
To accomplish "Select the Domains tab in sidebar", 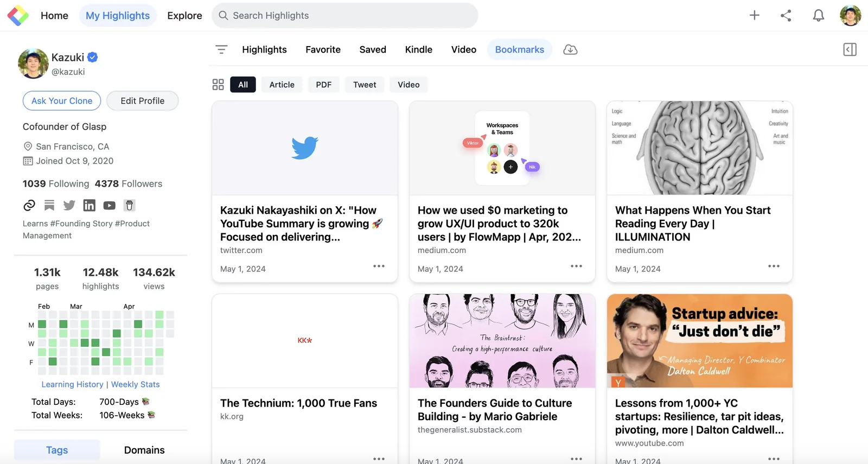I will click(x=144, y=450).
